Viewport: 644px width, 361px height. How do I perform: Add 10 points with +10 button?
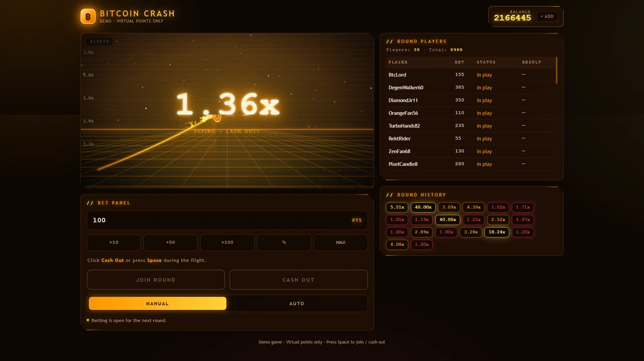(114, 242)
